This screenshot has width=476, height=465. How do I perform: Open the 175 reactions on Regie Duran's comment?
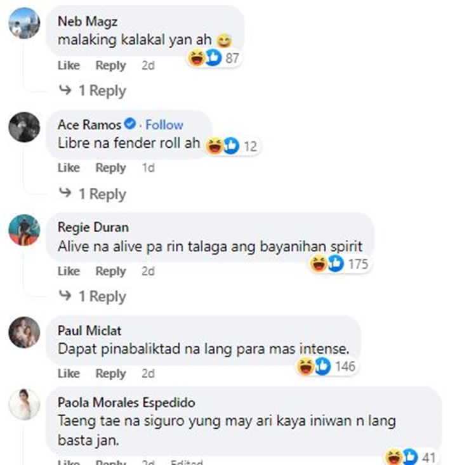point(340,263)
